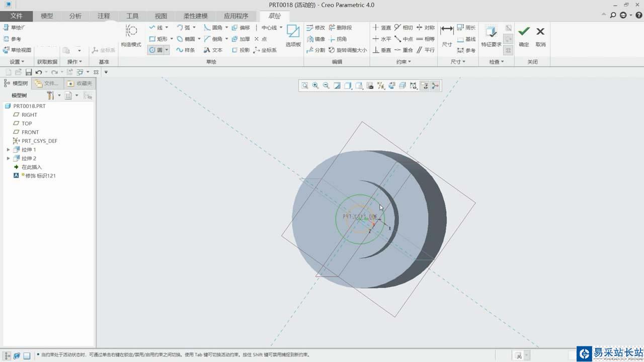The image size is (644, 362).
Task: Open the 线 tool dropdown arrow
Action: 167,28
